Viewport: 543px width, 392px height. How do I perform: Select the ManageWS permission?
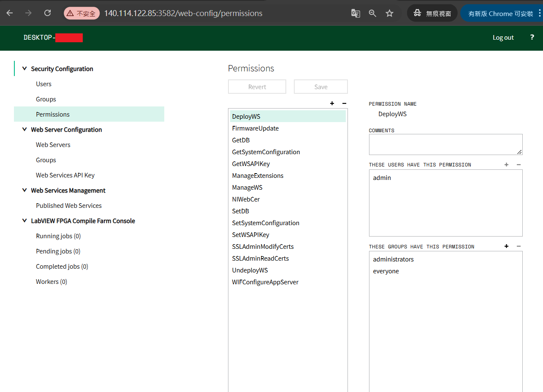(288, 188)
